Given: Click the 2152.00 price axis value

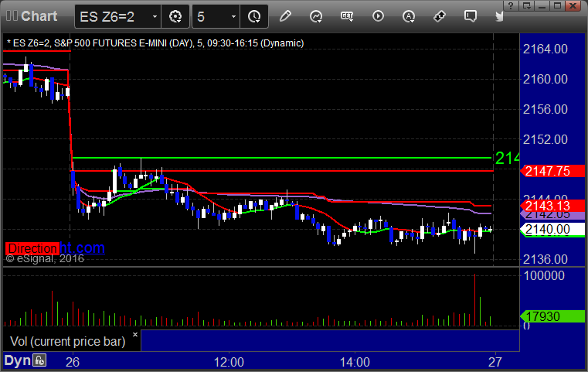Looking at the screenshot, I should (x=546, y=139).
